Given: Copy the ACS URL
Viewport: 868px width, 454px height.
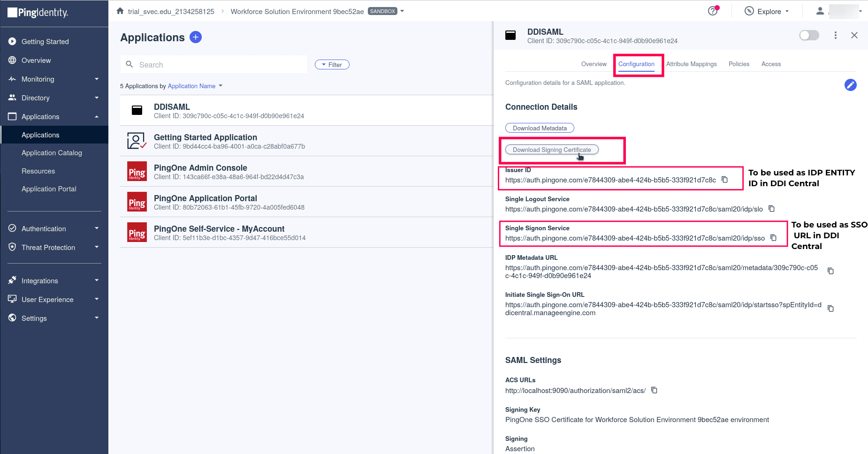Looking at the screenshot, I should click(x=654, y=390).
